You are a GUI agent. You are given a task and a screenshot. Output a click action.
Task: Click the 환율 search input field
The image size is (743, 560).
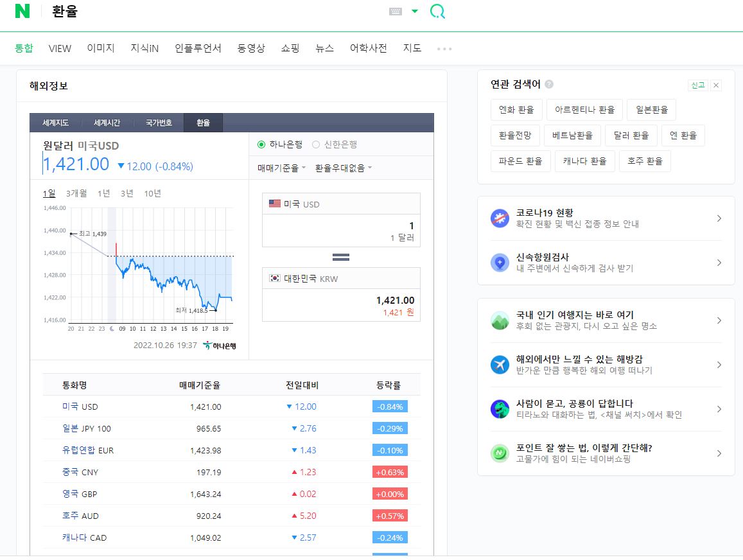[x=213, y=12]
